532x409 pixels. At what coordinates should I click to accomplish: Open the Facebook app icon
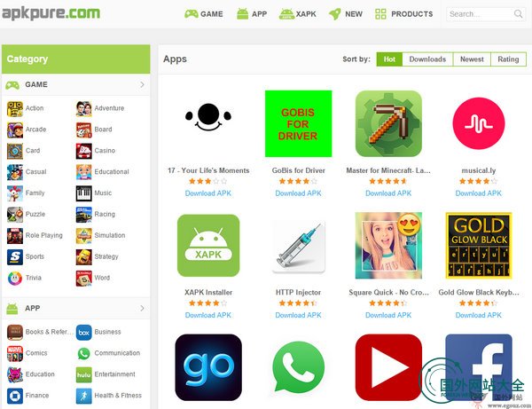point(479,367)
